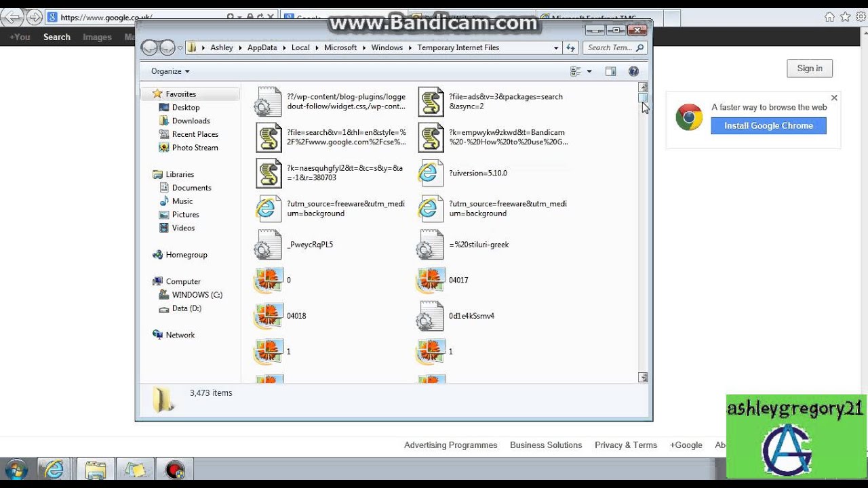Open +You in the Google bar
Image resolution: width=868 pixels, height=488 pixels.
(x=20, y=37)
